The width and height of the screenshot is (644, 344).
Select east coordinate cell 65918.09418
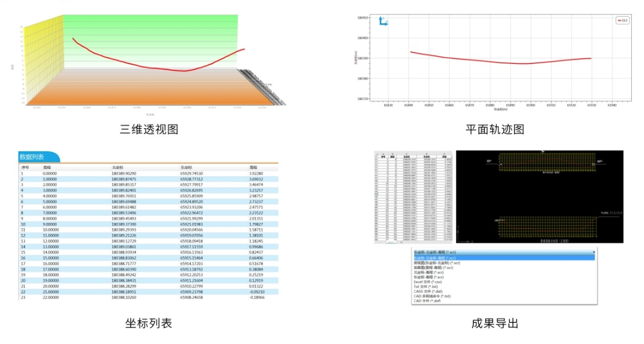191,241
